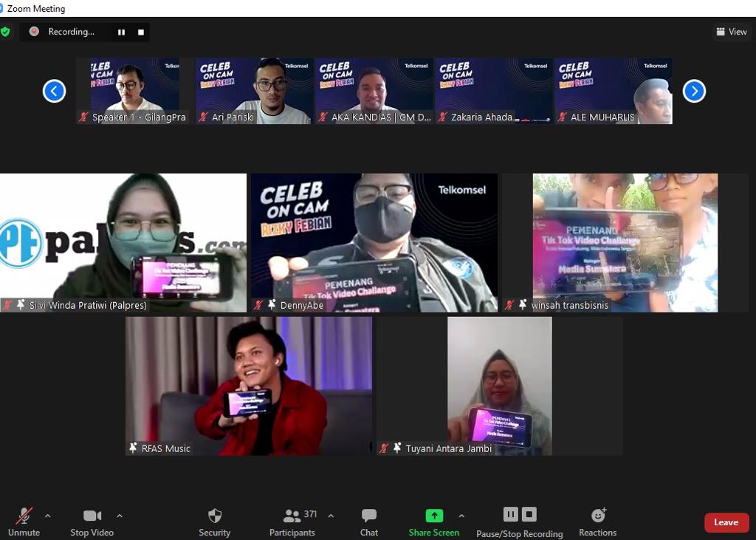Click the green encryption shield icon
The image size is (756, 540).
point(5,32)
